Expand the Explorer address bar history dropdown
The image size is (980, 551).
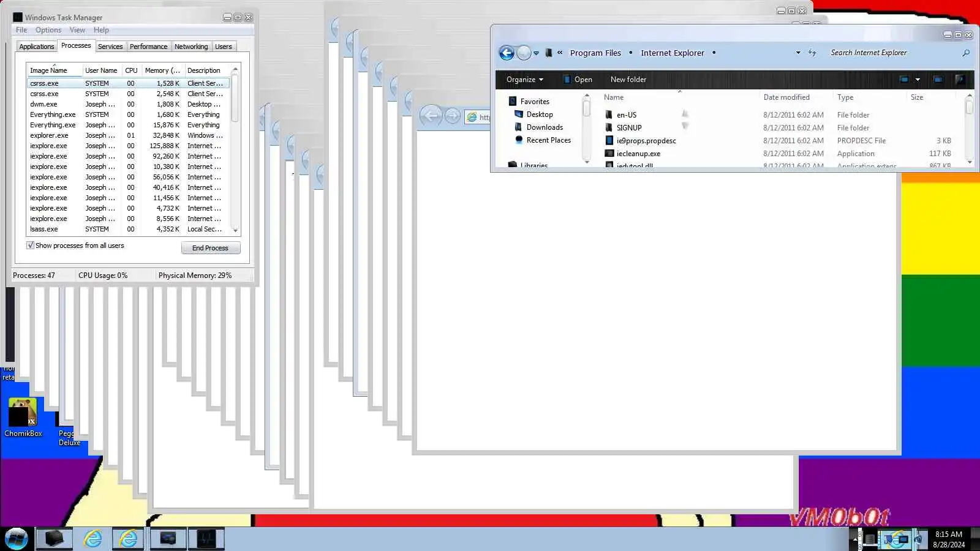pos(798,53)
